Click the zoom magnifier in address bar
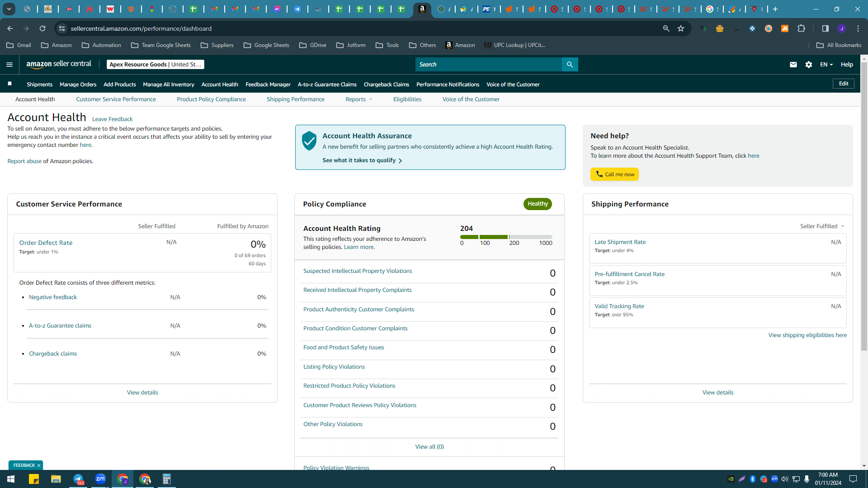 666,28
